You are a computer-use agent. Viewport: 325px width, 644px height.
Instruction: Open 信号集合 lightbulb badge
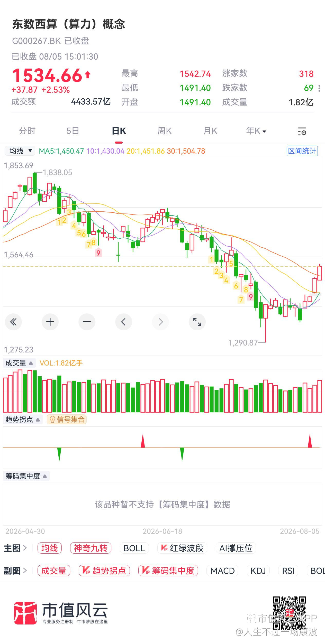point(67,419)
